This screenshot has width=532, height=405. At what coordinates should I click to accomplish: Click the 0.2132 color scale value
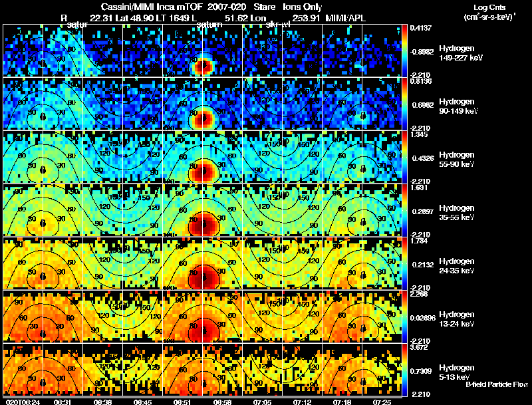(422, 265)
